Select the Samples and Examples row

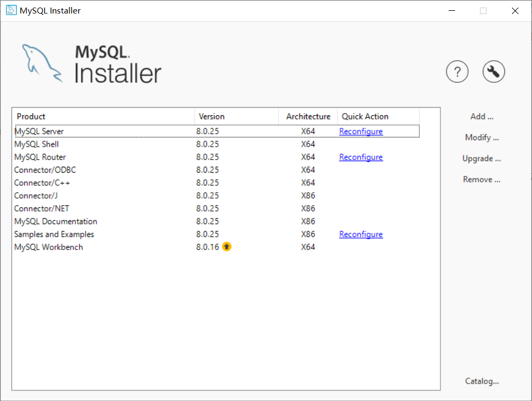(81, 234)
